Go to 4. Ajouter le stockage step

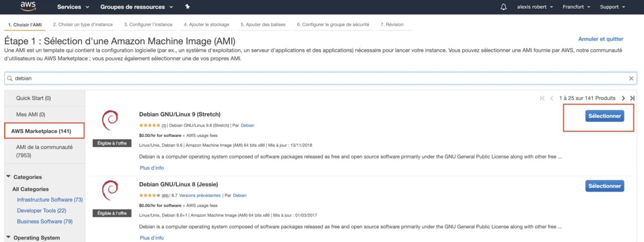click(206, 24)
